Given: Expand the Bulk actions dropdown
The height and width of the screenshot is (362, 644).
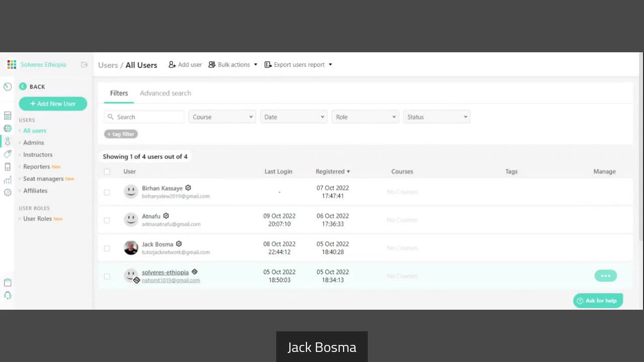Looking at the screenshot, I should (x=233, y=65).
